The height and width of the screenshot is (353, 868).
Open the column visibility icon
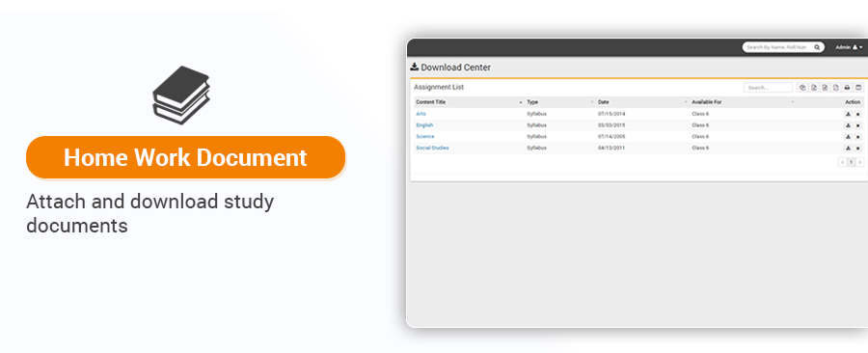tap(858, 88)
